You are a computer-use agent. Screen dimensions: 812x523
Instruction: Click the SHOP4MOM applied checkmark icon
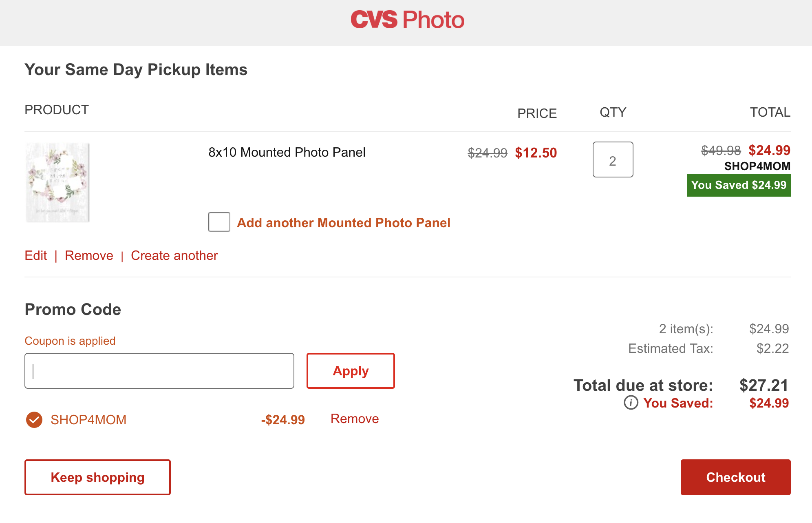click(x=34, y=420)
